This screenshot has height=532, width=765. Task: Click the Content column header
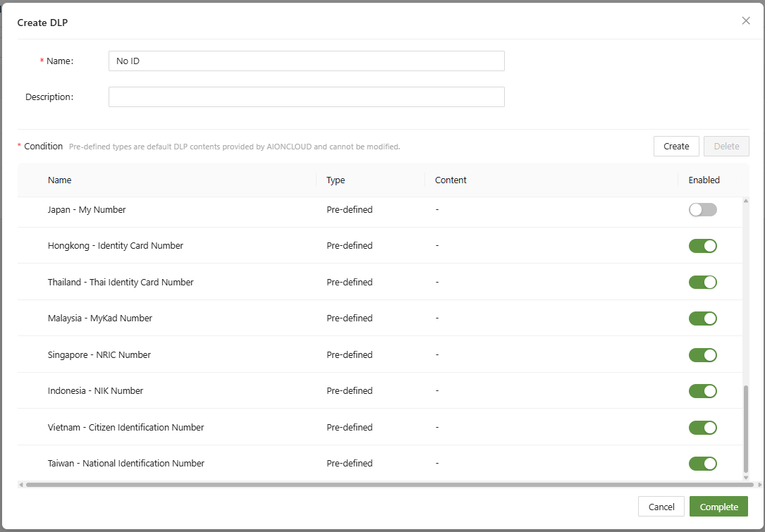451,180
